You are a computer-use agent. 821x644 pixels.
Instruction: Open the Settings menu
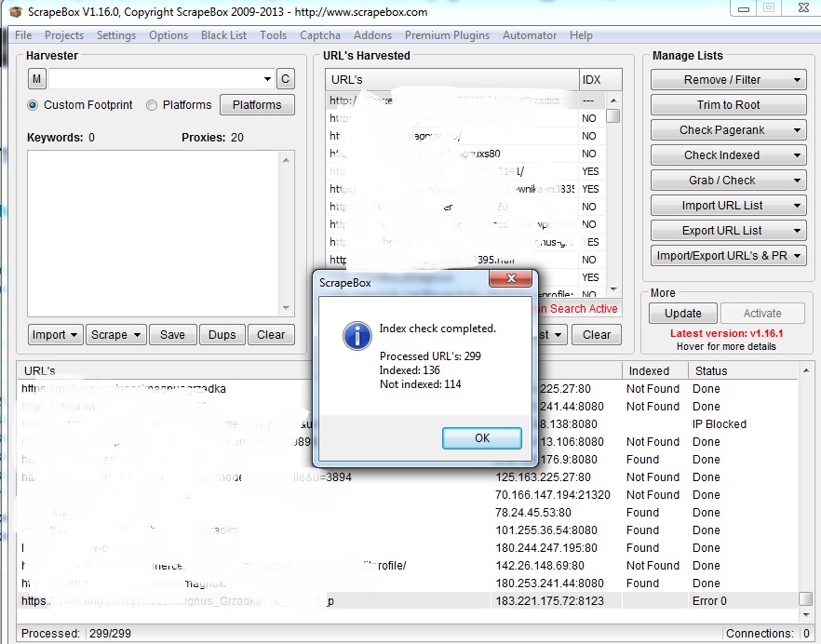click(115, 35)
